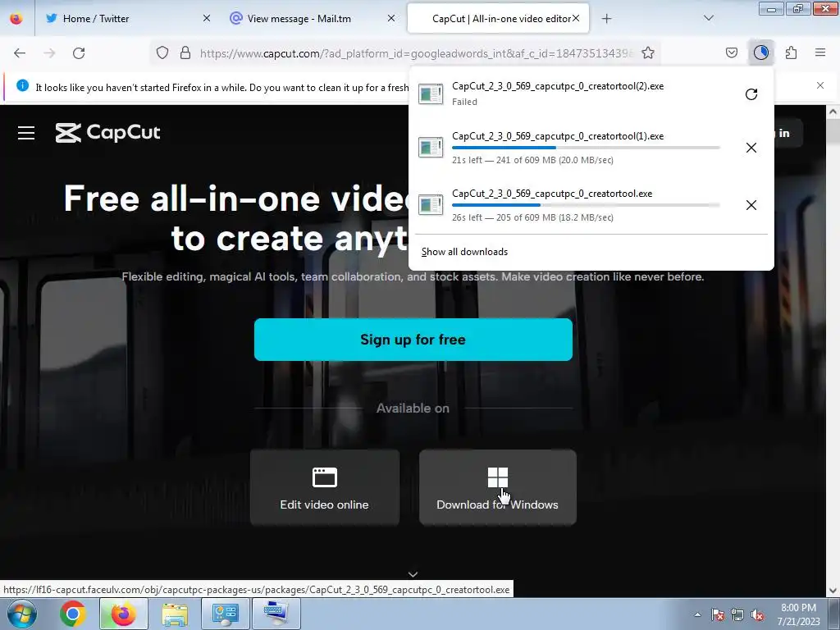Viewport: 840px width, 630px height.
Task: Open File Explorer from the taskbar
Action: coord(175,614)
